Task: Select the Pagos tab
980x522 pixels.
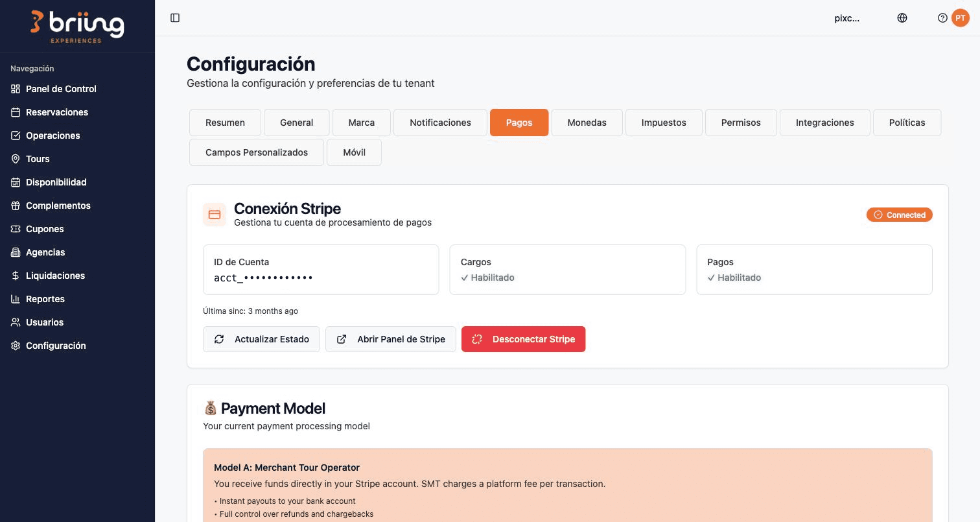Action: pyautogui.click(x=519, y=123)
